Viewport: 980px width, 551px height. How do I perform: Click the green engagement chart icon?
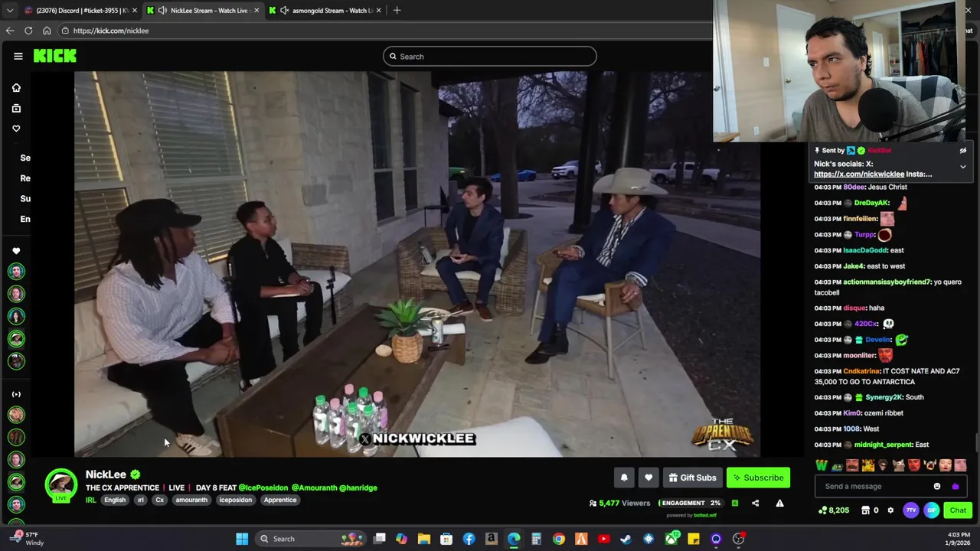(x=735, y=503)
